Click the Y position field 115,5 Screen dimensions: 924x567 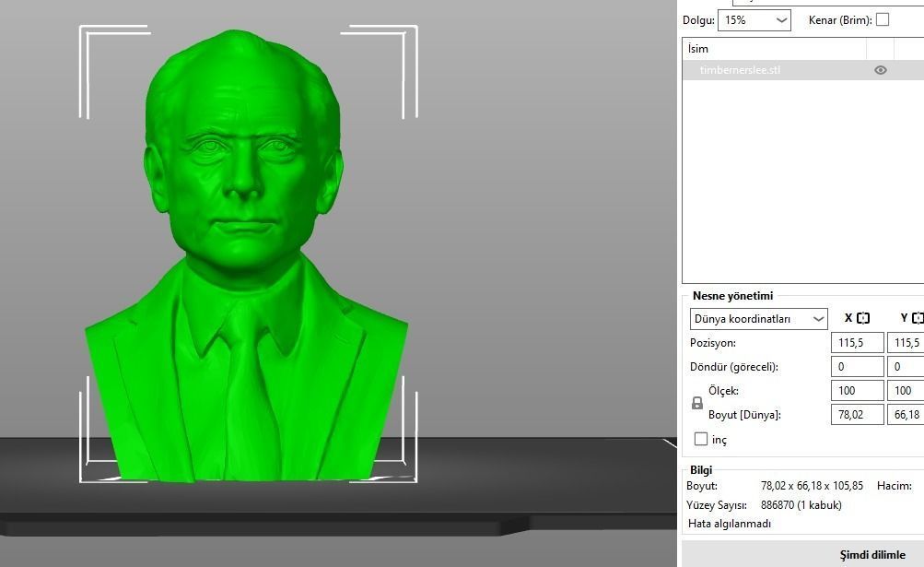pyautogui.click(x=906, y=343)
